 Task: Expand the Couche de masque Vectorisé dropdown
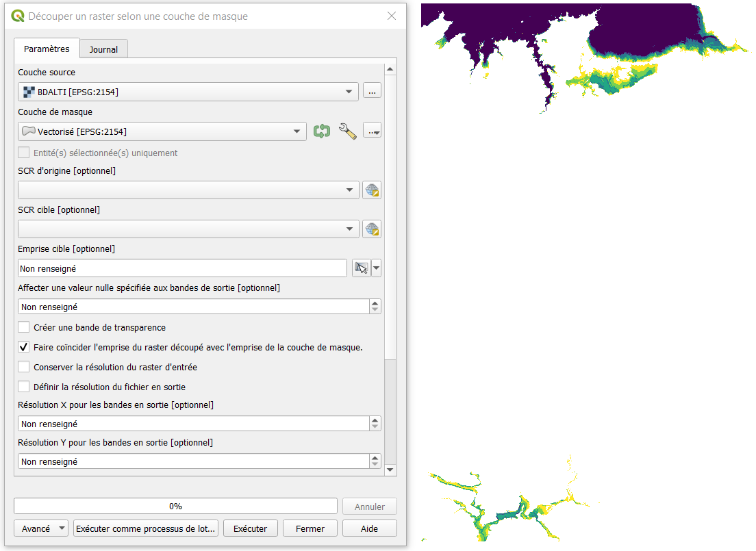click(162, 131)
